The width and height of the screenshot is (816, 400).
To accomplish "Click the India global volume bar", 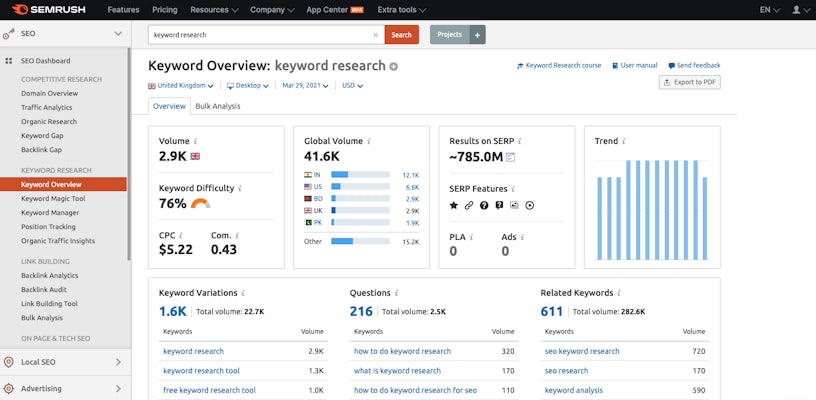I will pos(360,174).
